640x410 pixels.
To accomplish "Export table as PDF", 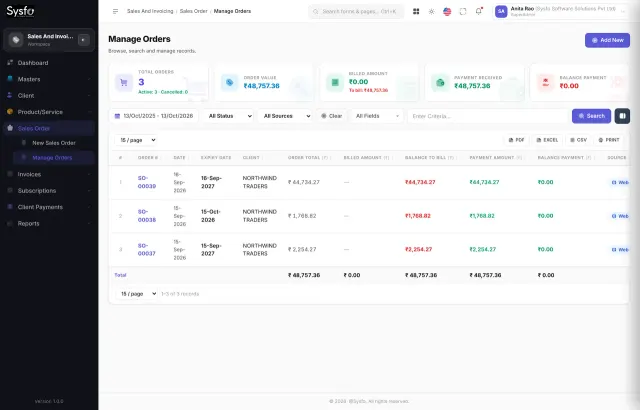I will (x=516, y=140).
